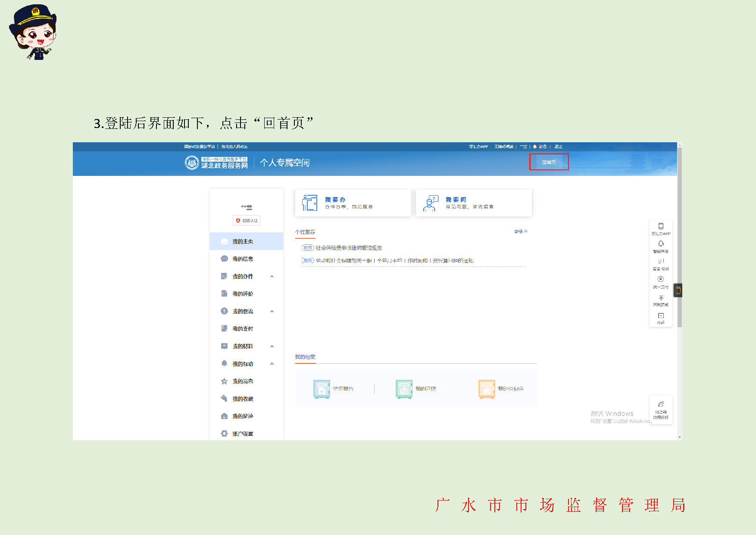Click the bell notification icon in top bar

pyautogui.click(x=535, y=147)
